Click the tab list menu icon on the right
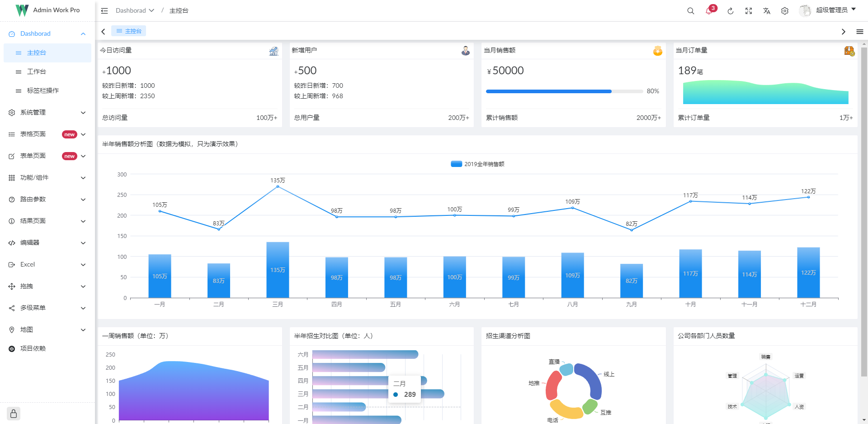Image resolution: width=868 pixels, height=424 pixels. click(861, 31)
